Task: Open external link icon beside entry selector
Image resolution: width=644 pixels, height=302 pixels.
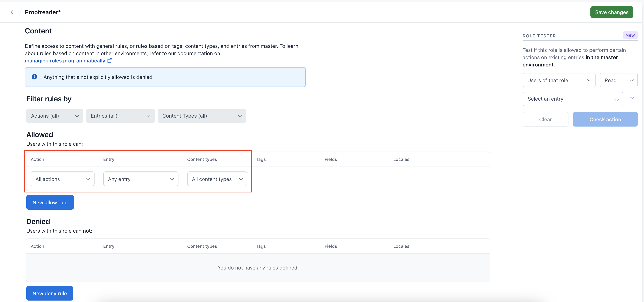Action: (x=632, y=99)
